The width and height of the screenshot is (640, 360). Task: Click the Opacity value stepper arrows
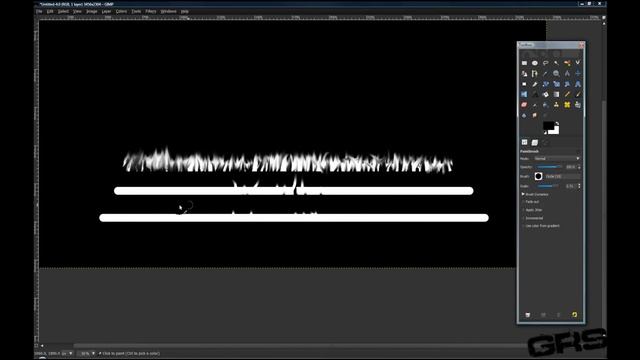(x=579, y=167)
